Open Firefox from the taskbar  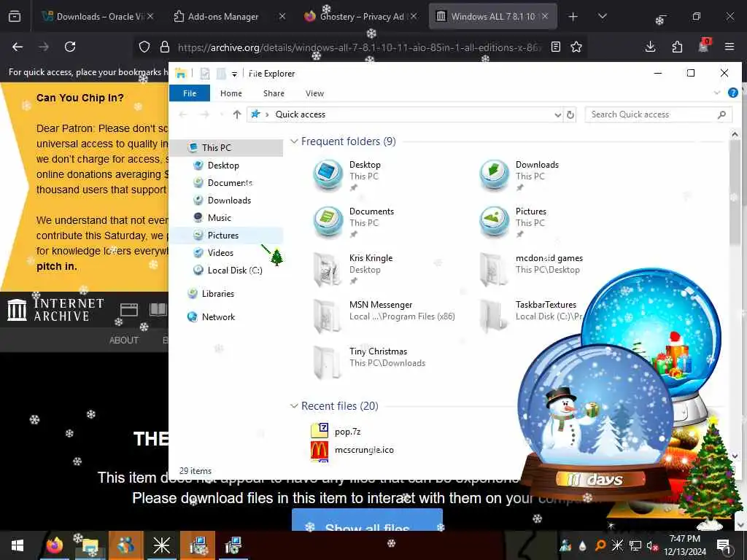coord(54,545)
